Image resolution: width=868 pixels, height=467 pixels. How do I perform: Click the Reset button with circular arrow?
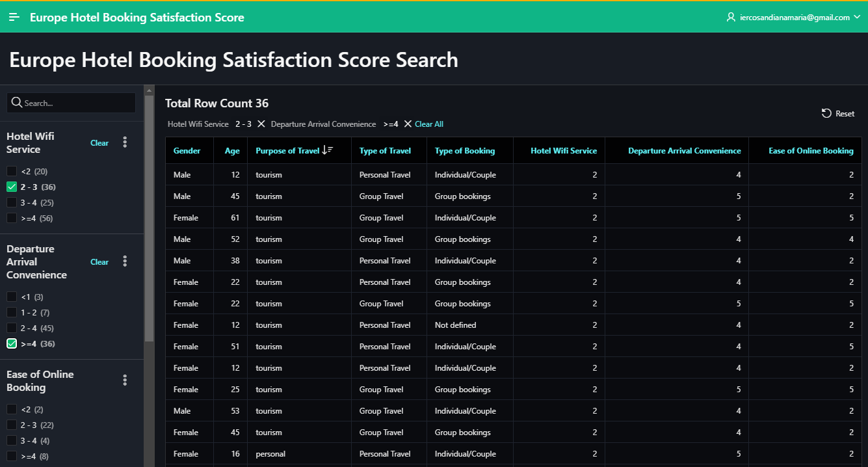pos(838,113)
